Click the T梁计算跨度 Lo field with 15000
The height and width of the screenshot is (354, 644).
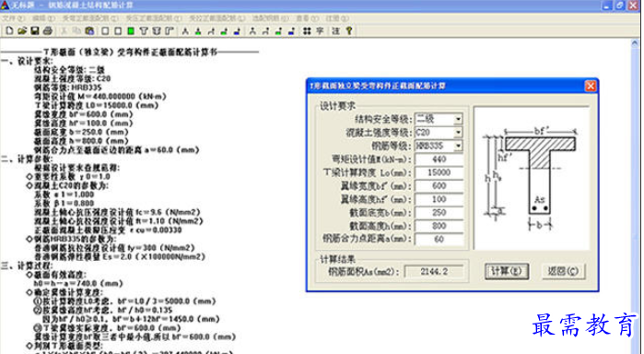tap(439, 172)
